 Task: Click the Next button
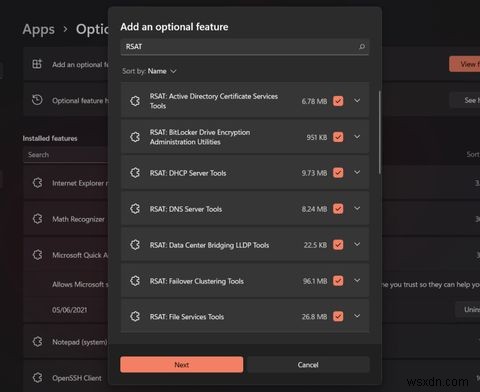click(182, 365)
